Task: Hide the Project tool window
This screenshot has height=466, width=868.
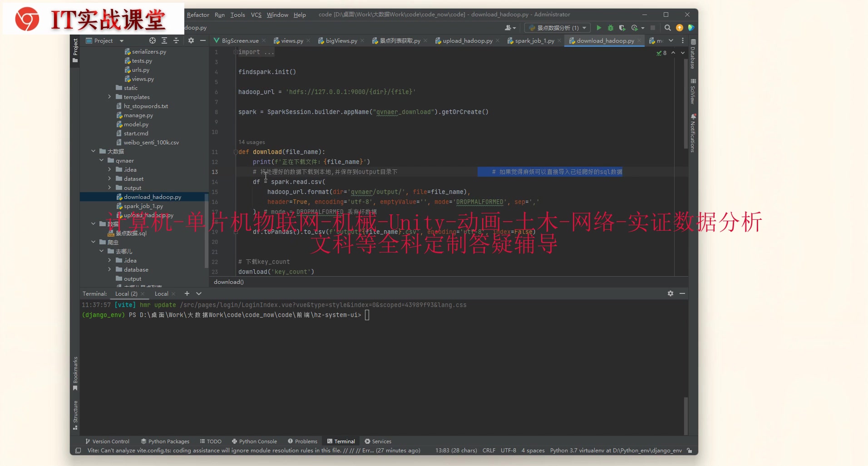Action: coord(203,40)
